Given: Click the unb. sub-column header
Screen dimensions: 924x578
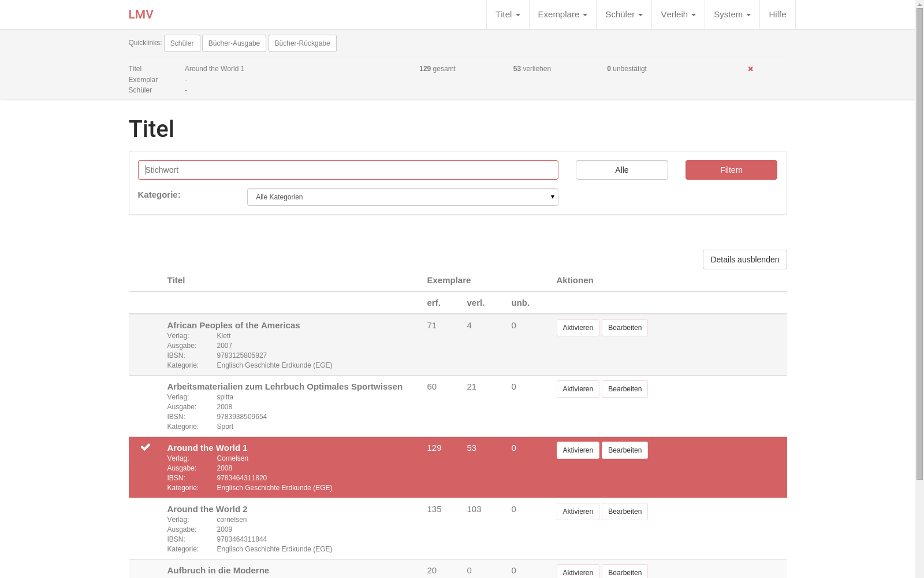Looking at the screenshot, I should point(520,303).
